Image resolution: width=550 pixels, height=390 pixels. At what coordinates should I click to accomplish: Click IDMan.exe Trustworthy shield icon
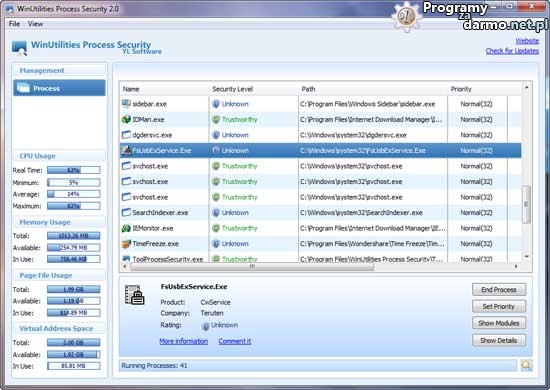coord(216,120)
